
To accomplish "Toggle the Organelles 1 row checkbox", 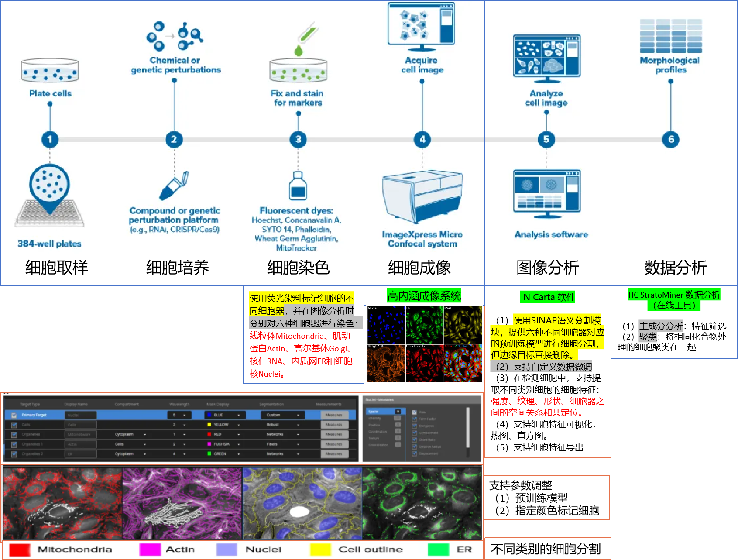I will (14, 444).
